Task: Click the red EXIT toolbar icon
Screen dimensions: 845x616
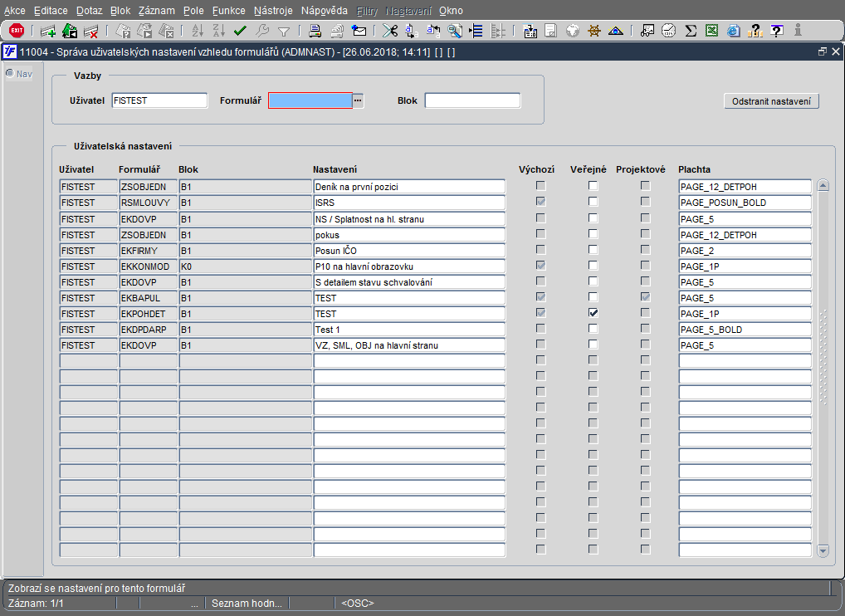Action: tap(16, 31)
